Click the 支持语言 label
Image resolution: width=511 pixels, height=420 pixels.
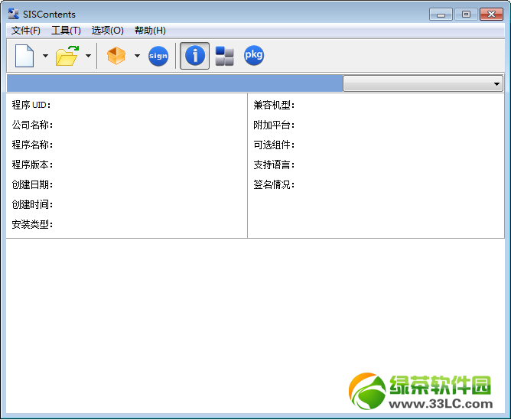click(x=274, y=164)
